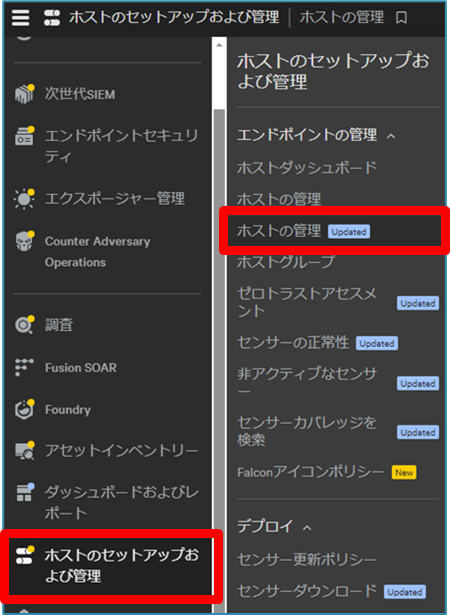Viewport: 450px width, 615px height.
Task: Open センサーカバレッジを検索 link
Action: (x=307, y=431)
